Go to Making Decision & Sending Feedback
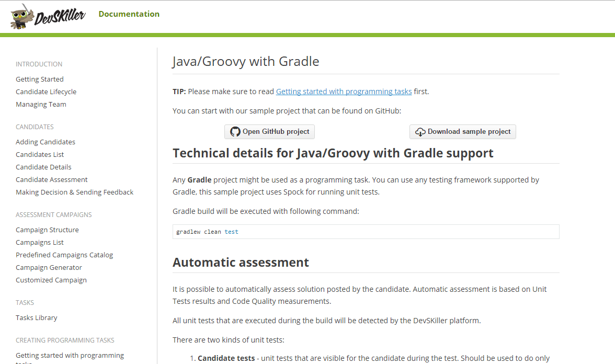Screen dimensions: 615x364 pyautogui.click(x=74, y=192)
